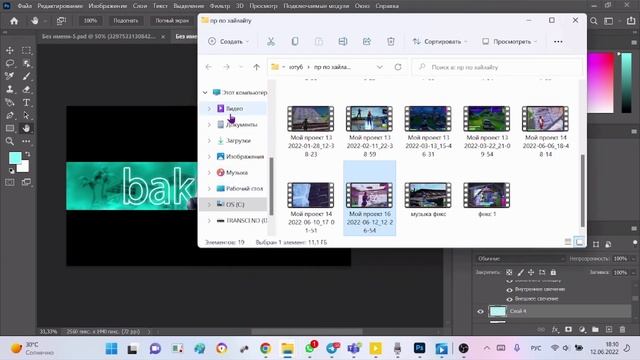The height and width of the screenshot is (360, 640).
Task: Refresh the Explorer folder view
Action: coord(398,67)
